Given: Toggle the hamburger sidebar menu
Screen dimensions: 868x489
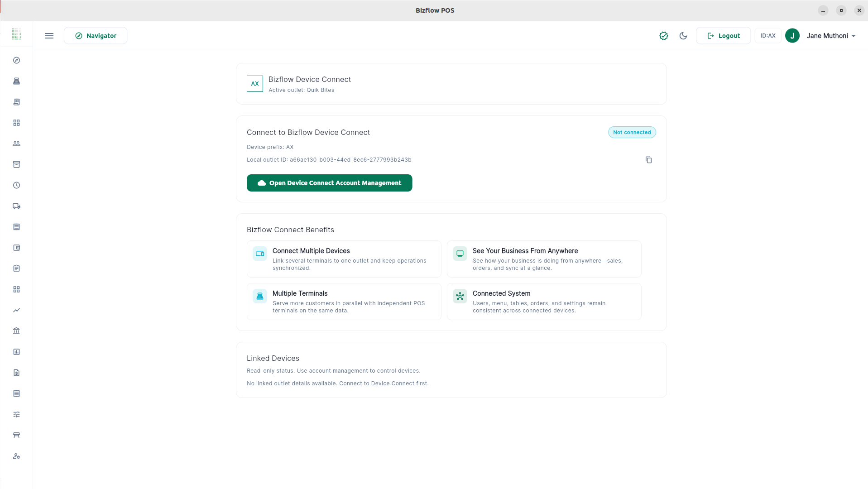Looking at the screenshot, I should click(x=49, y=36).
